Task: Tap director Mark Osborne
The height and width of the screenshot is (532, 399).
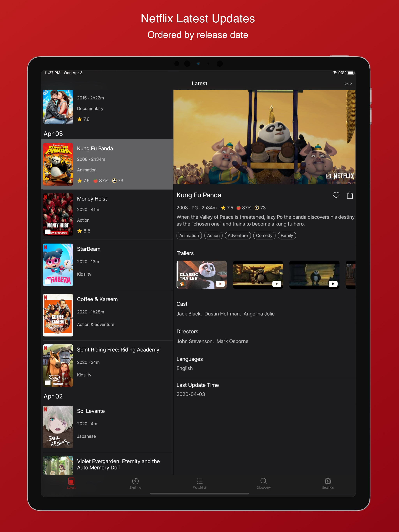Action: [232, 341]
